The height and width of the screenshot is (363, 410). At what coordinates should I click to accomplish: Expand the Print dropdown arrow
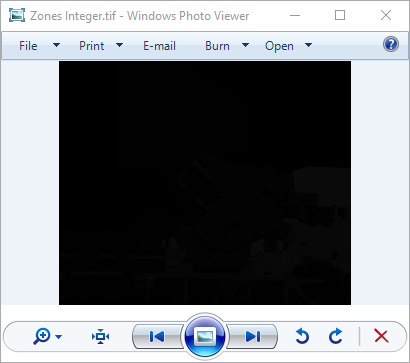pos(119,45)
